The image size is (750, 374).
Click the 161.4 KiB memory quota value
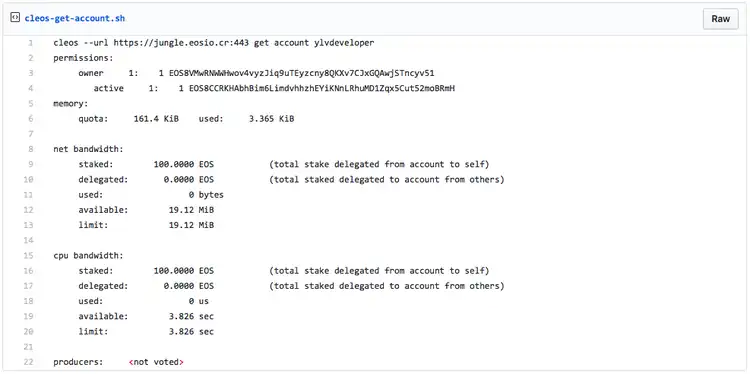pos(156,119)
